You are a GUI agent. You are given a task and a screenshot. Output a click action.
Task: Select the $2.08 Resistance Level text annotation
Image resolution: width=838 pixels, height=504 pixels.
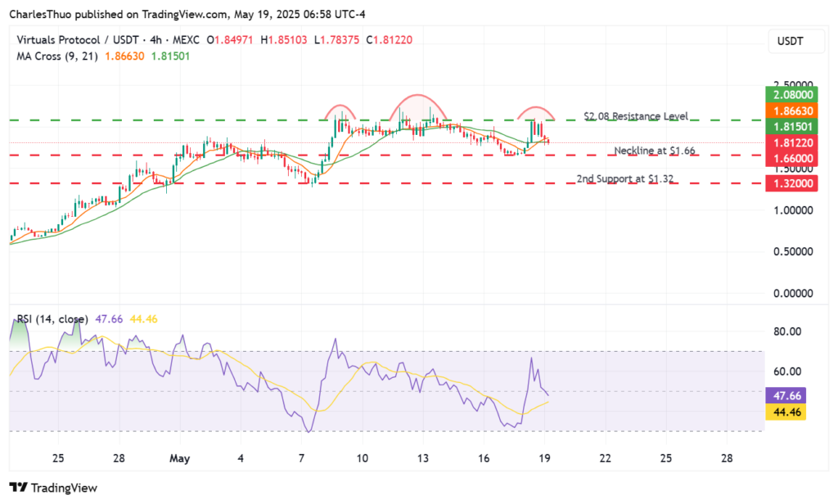click(635, 116)
